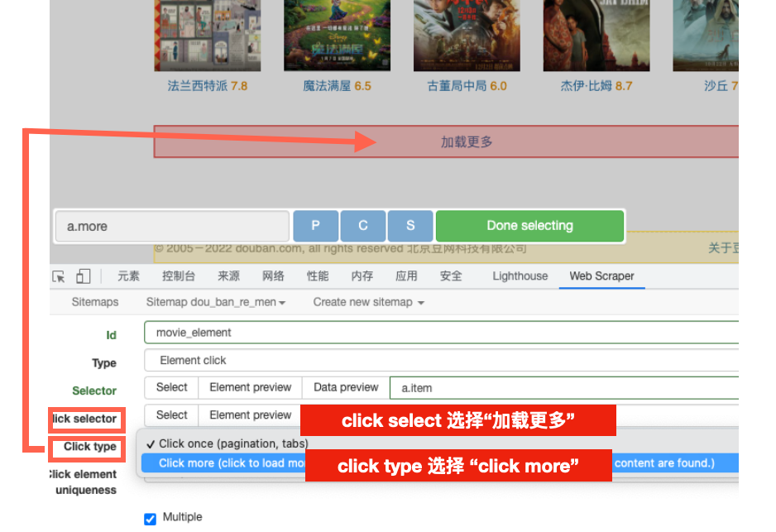The image size is (776, 532).
Task: Click the inspect element cursor icon
Action: [x=59, y=276]
